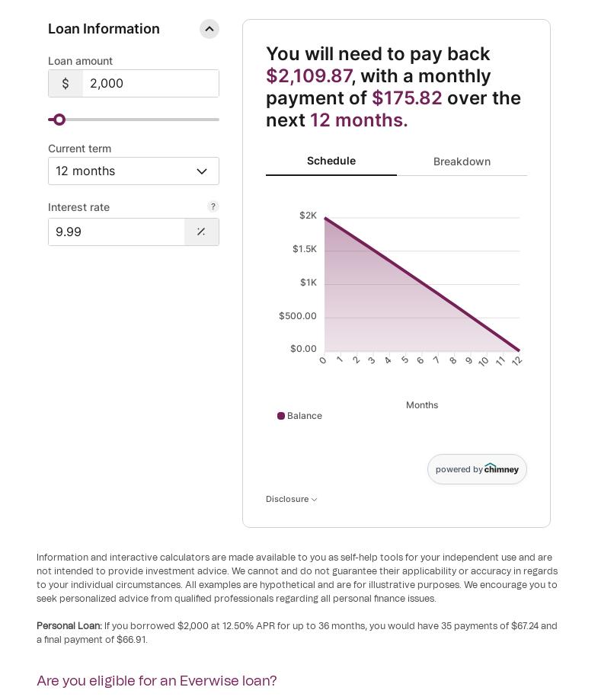598x700 pixels.
Task: Switch to the Breakdown tab
Action: [462, 161]
